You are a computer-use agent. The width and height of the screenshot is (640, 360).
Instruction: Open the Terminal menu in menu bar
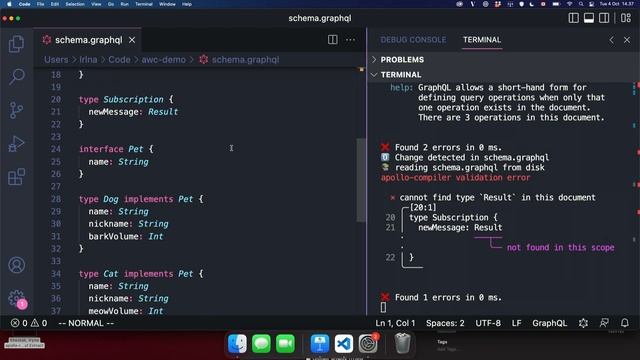coord(144,4)
